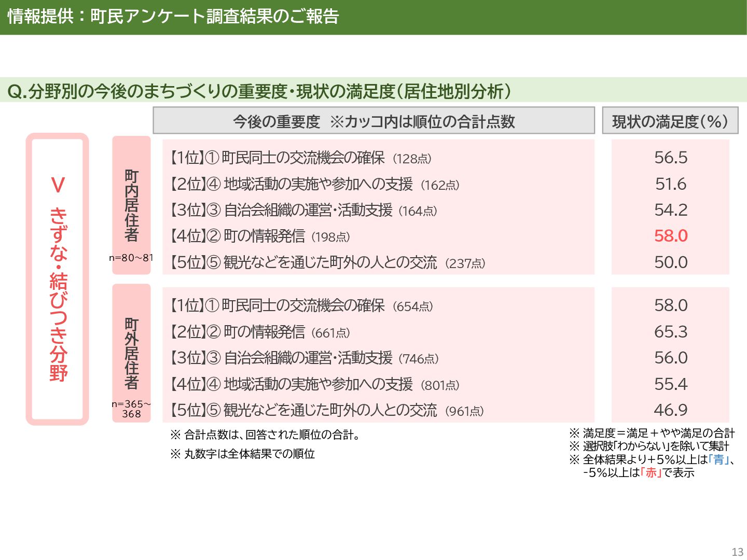Click the note 選択肢「わからない」を除いて集計
Viewport: 747px width, 560px height.
click(649, 446)
